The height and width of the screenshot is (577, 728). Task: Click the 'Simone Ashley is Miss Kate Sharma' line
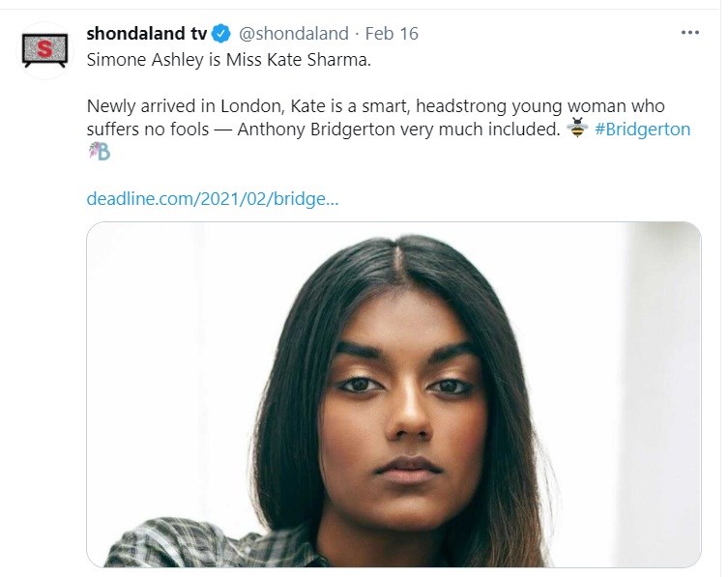228,58
